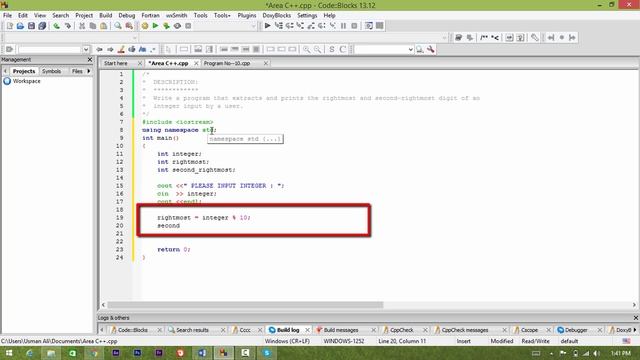The height and width of the screenshot is (360, 640).
Task: Open the combo box dropdown left of wrench
Action: coord(410,49)
